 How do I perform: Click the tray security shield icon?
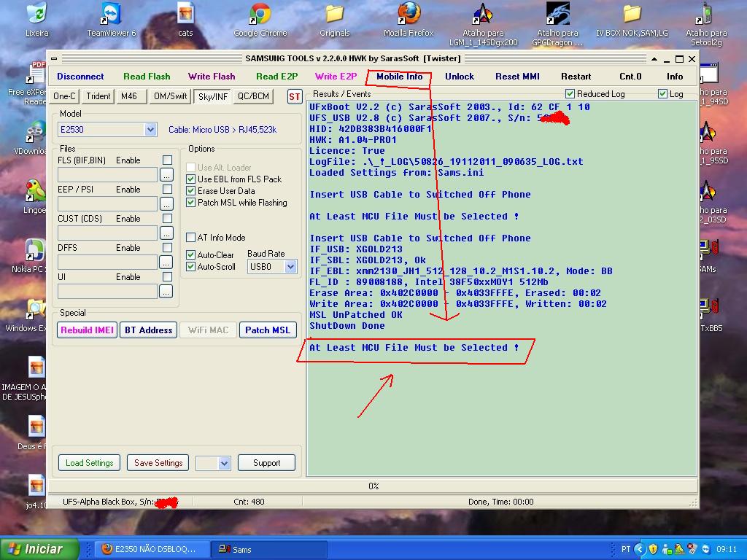pyautogui.click(x=653, y=549)
